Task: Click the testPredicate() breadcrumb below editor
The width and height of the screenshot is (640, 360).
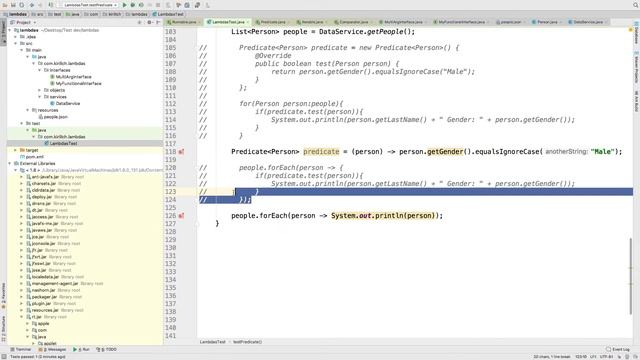Action: pos(247,342)
